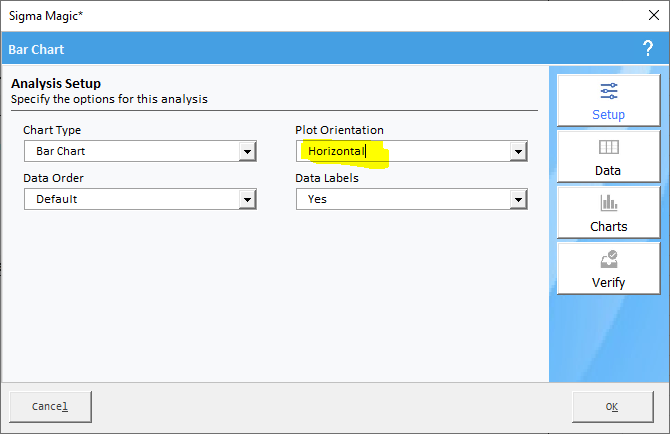The image size is (670, 434).
Task: Click the Horizontal text in Plot Orientation field
Action: tap(336, 151)
